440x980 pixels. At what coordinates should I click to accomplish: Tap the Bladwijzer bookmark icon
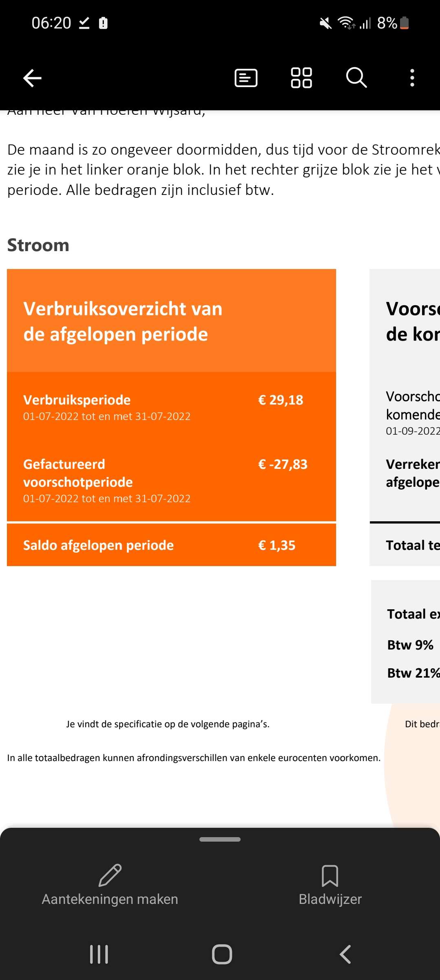tap(330, 876)
